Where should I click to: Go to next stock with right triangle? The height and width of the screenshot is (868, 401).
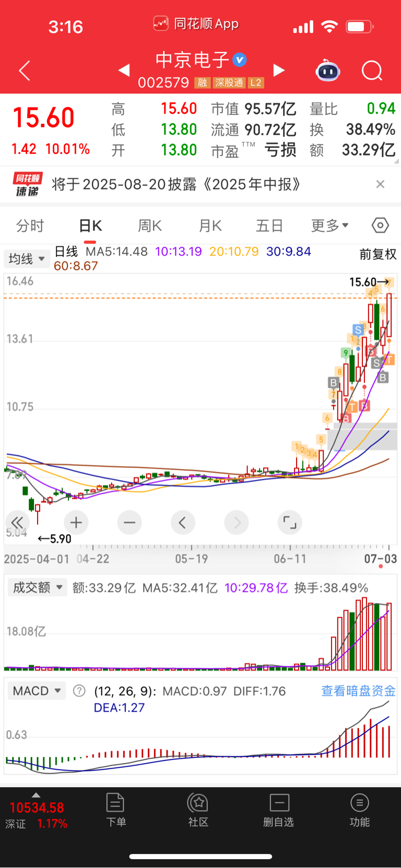click(279, 70)
